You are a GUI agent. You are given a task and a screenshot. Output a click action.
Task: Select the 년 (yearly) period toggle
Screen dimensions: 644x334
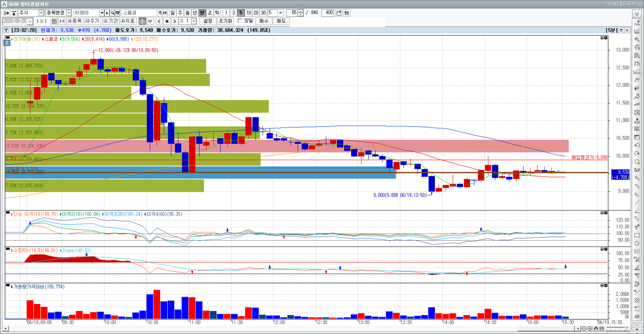[x=195, y=13]
